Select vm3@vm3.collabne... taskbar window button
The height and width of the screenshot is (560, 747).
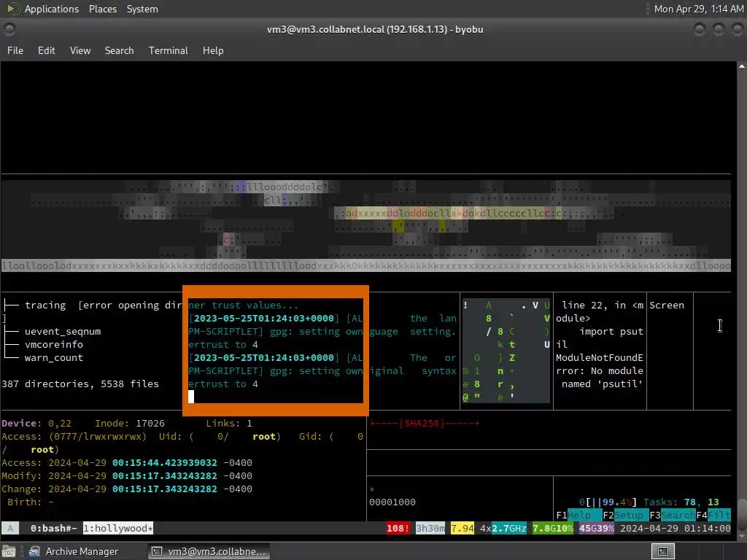click(209, 551)
